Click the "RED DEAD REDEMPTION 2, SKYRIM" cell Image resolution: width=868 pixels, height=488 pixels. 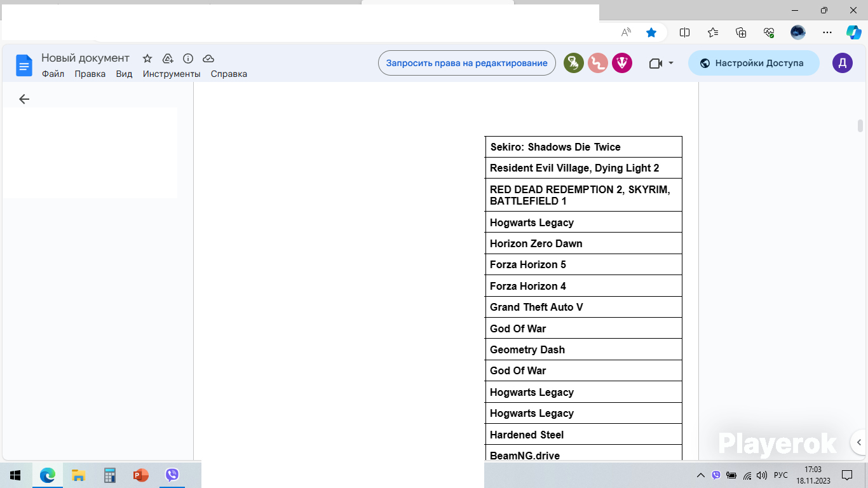[x=583, y=195]
